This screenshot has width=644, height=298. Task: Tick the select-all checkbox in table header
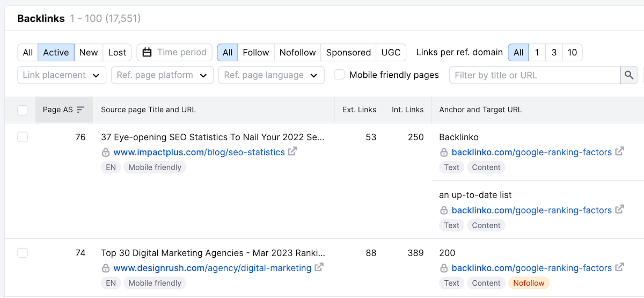22,110
